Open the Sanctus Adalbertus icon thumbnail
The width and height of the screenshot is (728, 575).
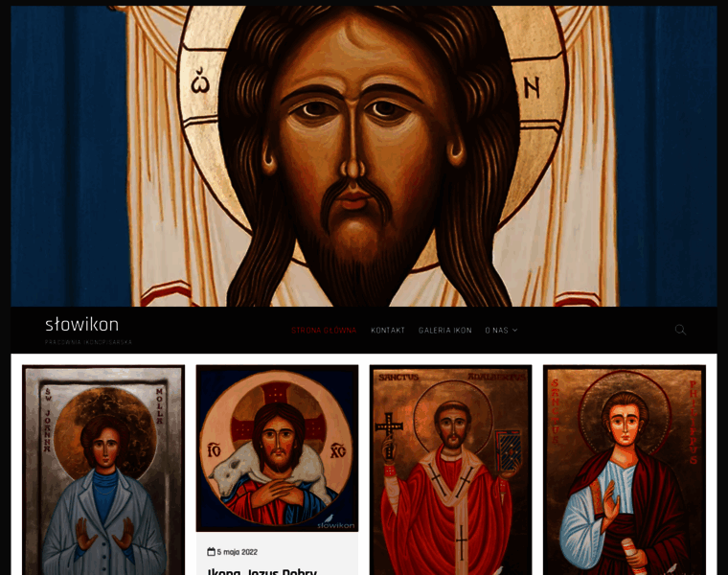(451, 470)
